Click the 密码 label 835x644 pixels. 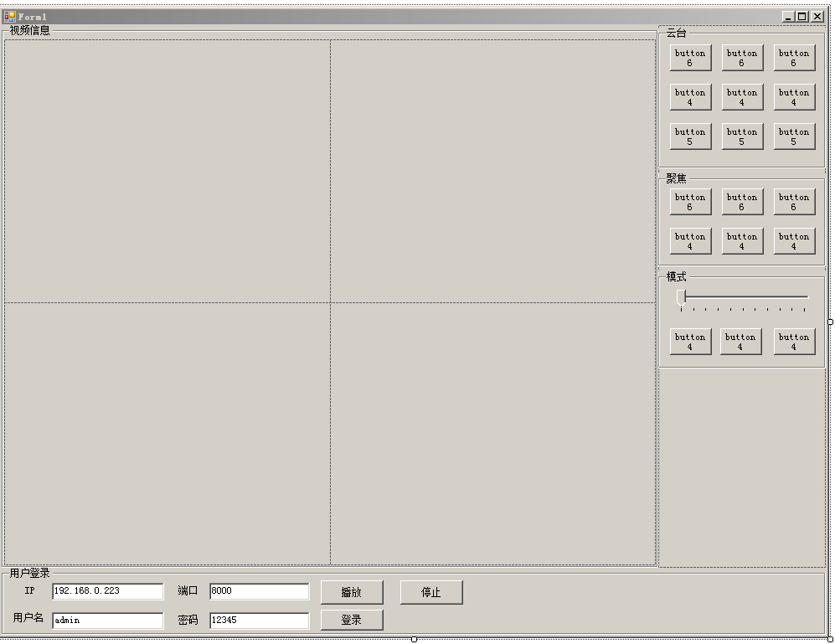188,620
